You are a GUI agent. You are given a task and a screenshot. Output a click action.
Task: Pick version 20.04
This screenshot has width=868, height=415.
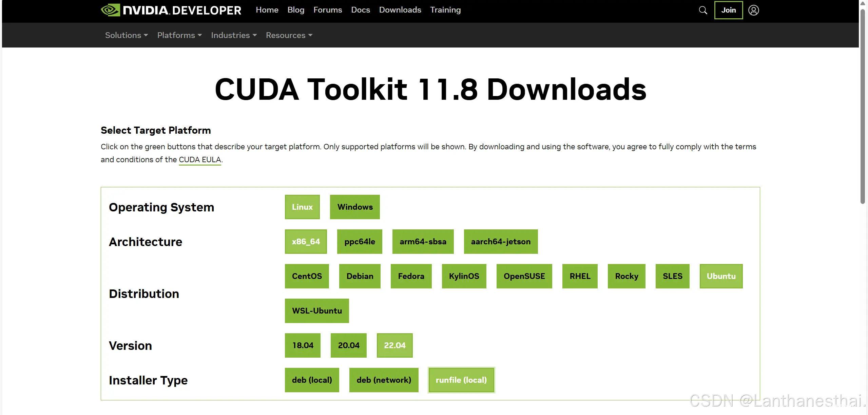(348, 345)
